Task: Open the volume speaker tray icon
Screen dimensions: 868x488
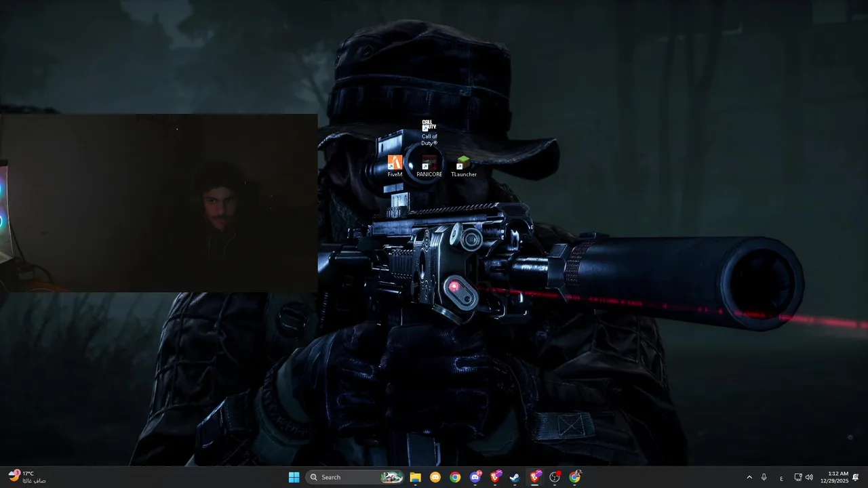Action: (809, 477)
